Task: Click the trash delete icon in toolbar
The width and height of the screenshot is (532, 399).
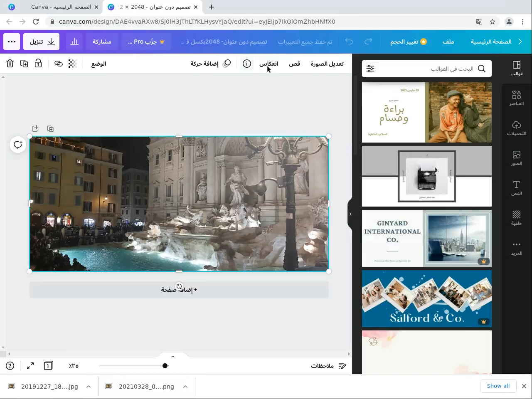Action: pyautogui.click(x=10, y=64)
